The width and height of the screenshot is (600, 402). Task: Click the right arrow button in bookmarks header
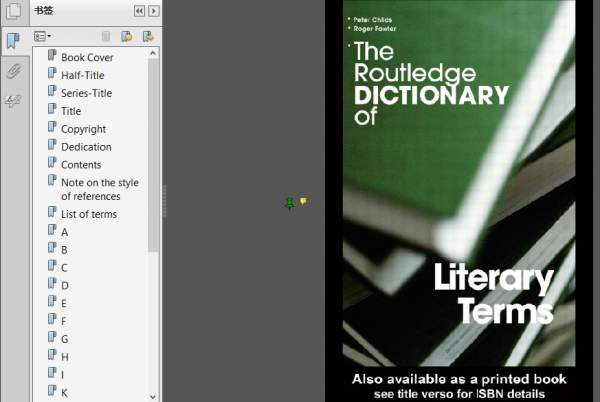tap(154, 11)
